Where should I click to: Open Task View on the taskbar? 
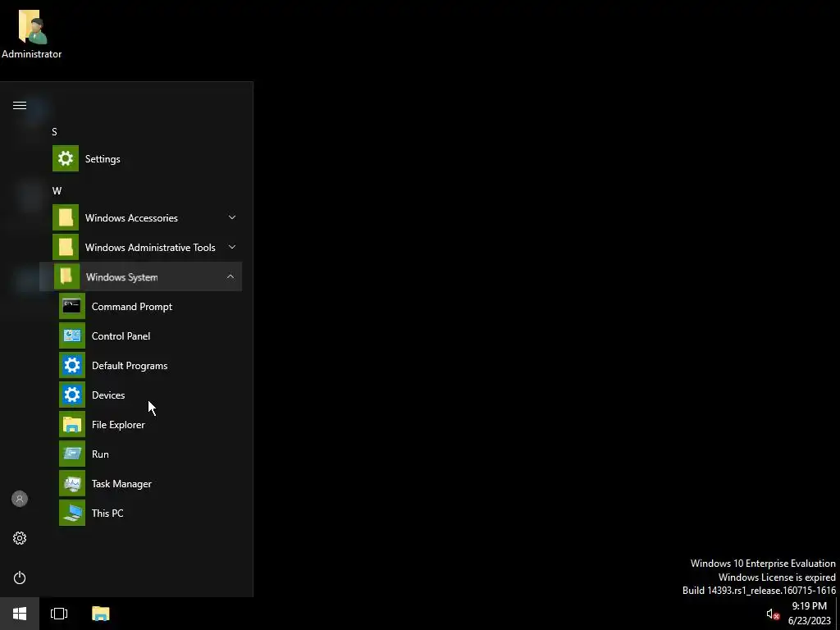point(59,614)
